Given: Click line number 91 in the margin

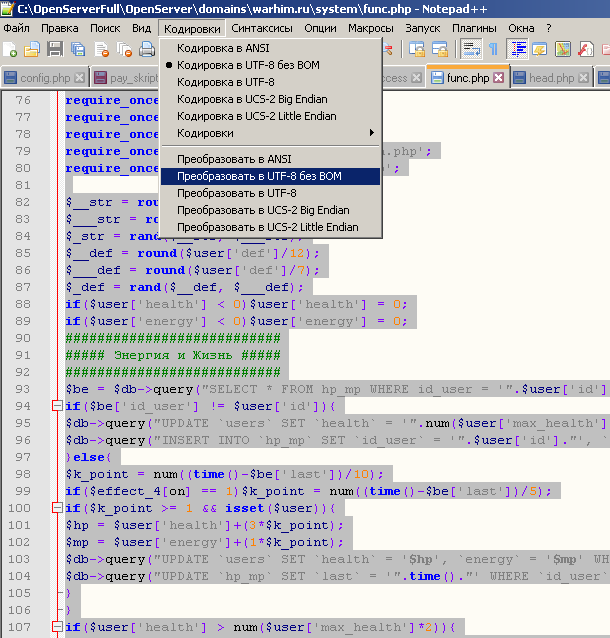Looking at the screenshot, I should pos(22,355).
